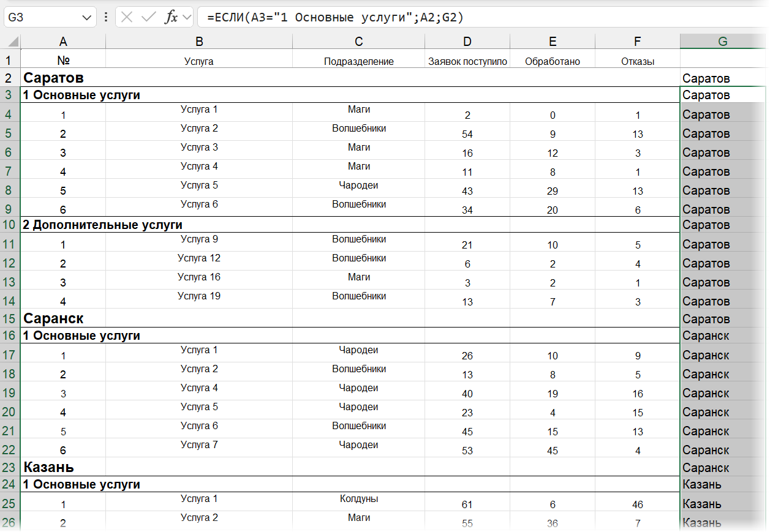Select the '2 Дополнительные услуги' cell

[102, 225]
